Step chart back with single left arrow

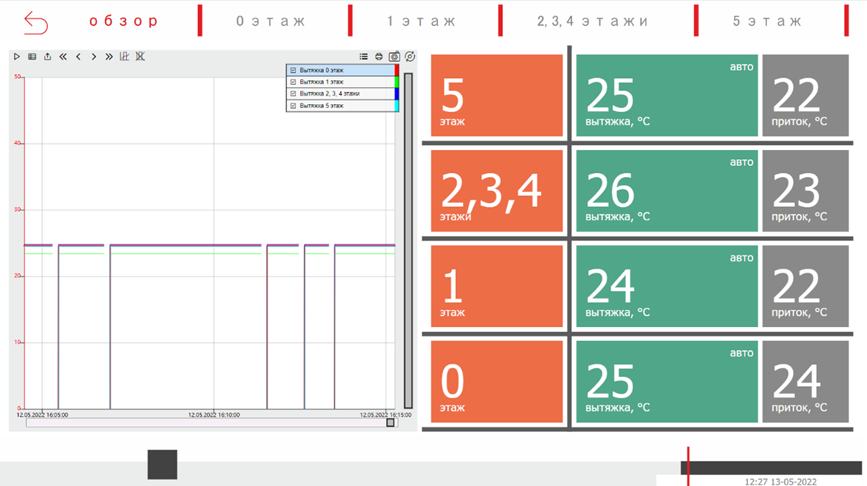coord(78,57)
